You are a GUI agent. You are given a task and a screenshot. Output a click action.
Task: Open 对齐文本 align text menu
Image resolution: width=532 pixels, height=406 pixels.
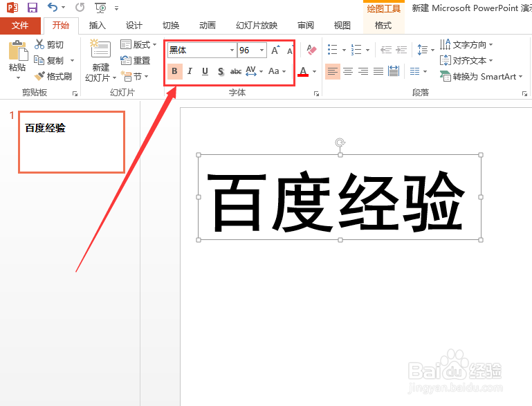click(x=466, y=60)
